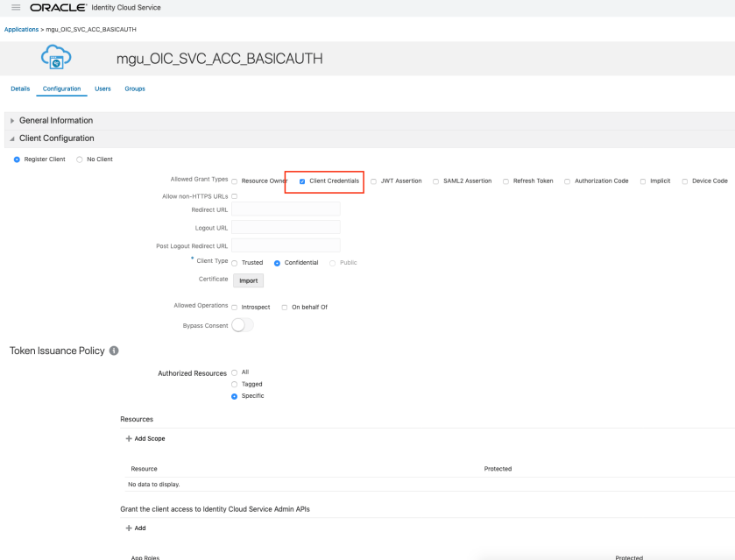Viewport: 735px width, 560px height.
Task: Select All authorized resources option
Action: pyautogui.click(x=234, y=372)
